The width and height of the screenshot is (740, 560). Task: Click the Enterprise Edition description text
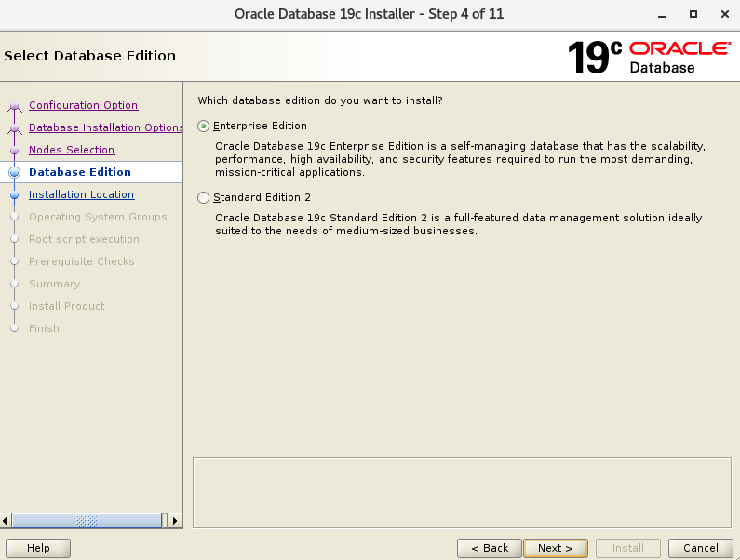click(460, 159)
